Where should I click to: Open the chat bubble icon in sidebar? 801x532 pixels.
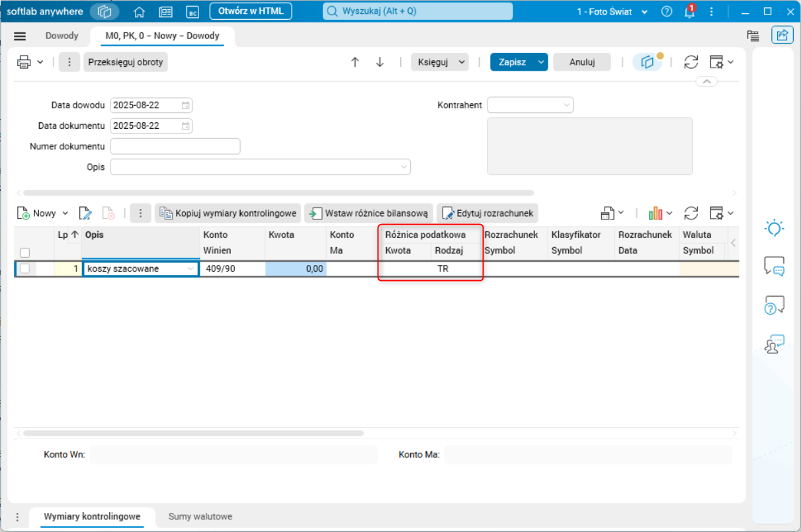point(774,266)
